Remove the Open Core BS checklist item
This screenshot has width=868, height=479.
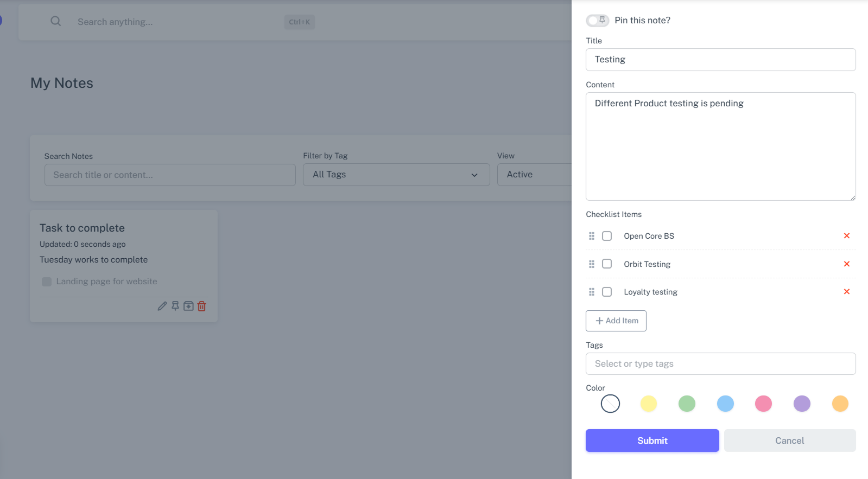tap(846, 236)
